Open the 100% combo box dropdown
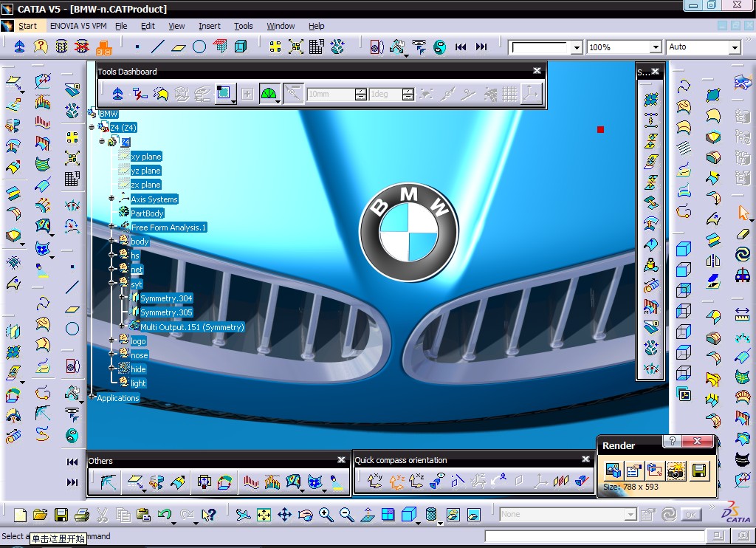Screen dimensions: 756x548 (x=656, y=47)
